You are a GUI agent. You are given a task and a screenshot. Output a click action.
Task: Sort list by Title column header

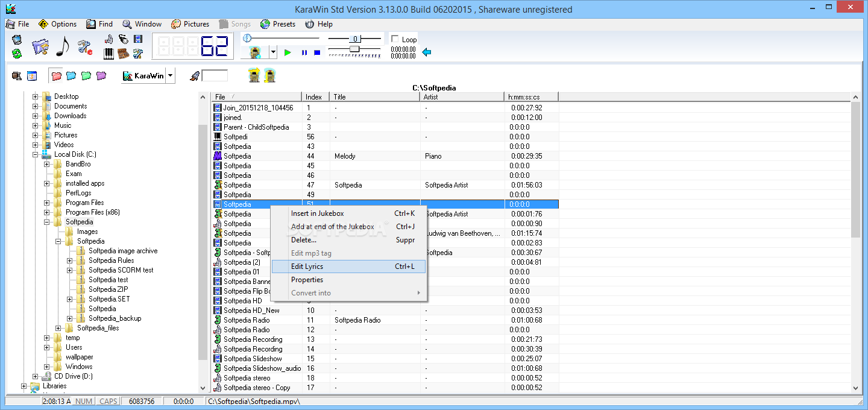point(375,96)
